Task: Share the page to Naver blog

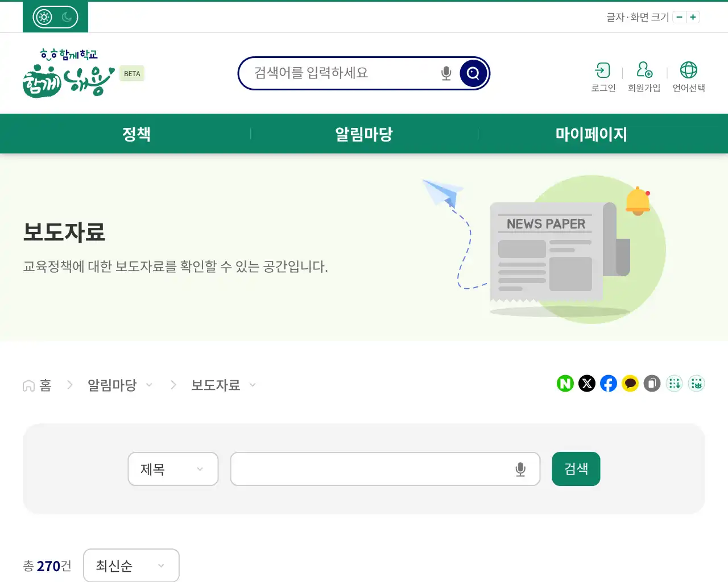Action: pyautogui.click(x=565, y=384)
